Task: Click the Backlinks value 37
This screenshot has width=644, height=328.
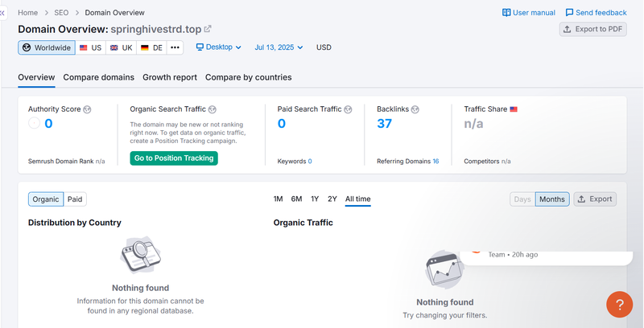Action: 385,124
